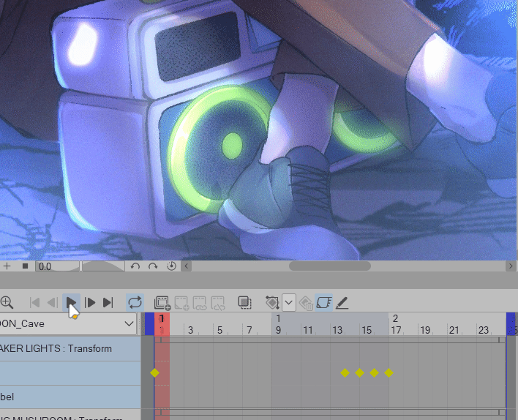Open the timeline name dropdown ending in _Cave
Viewport: 518px width, 420px height.
click(x=129, y=323)
